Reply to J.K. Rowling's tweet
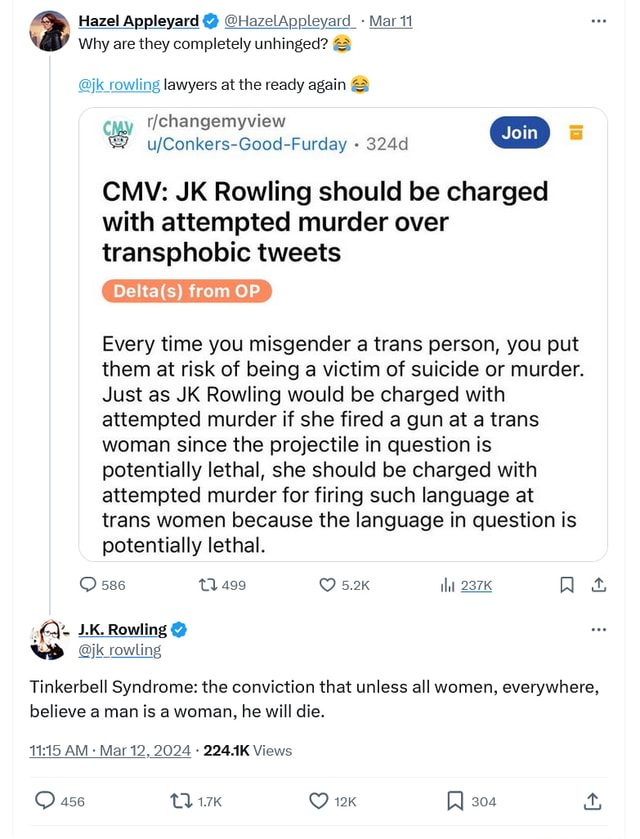 tap(46, 801)
